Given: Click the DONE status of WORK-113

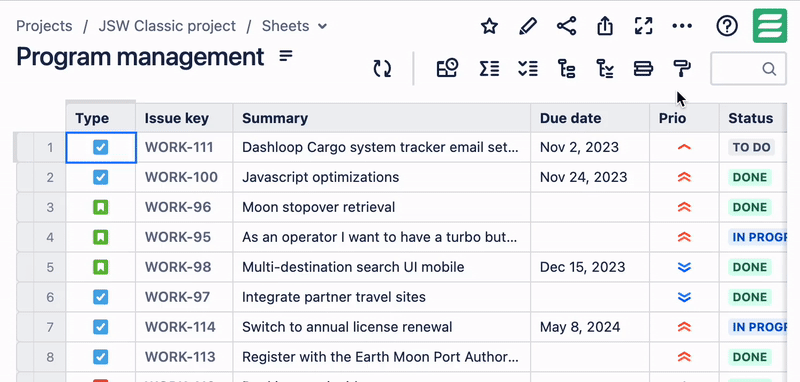Looking at the screenshot, I should [749, 357].
